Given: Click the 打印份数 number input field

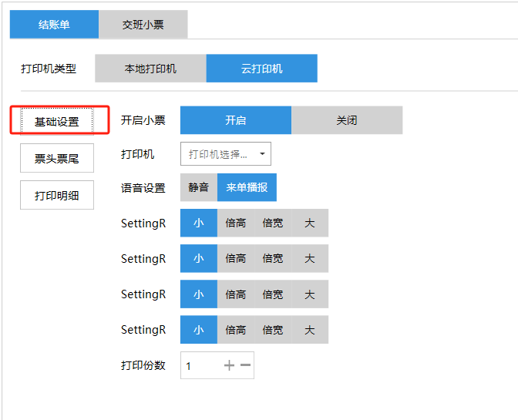Looking at the screenshot, I should coord(200,366).
